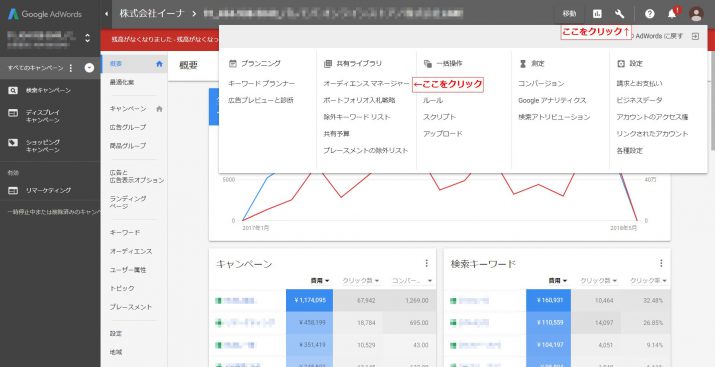Open the キーワード page in side navigation
This screenshot has width=715, height=367.
tap(125, 233)
